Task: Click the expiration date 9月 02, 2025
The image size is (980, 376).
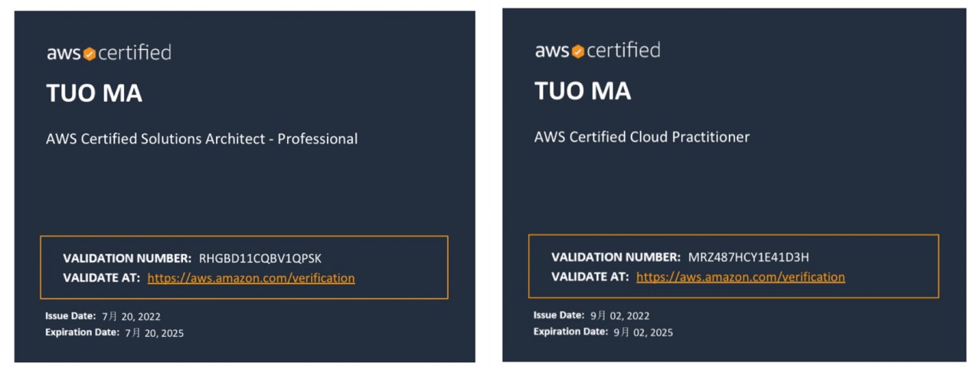Action: tap(643, 332)
